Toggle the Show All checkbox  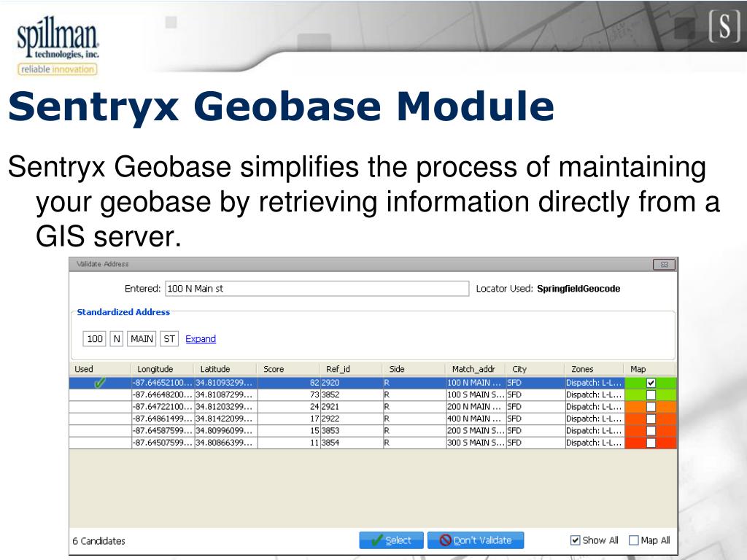click(576, 540)
